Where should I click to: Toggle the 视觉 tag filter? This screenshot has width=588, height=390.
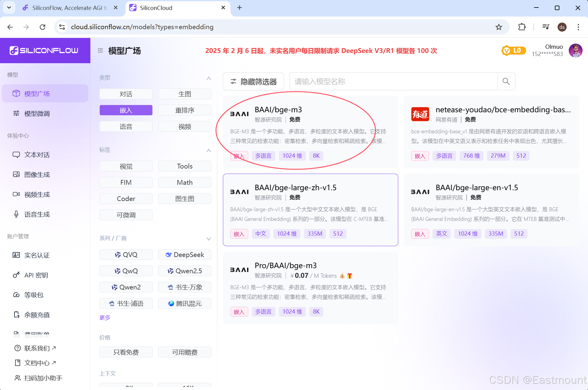click(x=126, y=166)
